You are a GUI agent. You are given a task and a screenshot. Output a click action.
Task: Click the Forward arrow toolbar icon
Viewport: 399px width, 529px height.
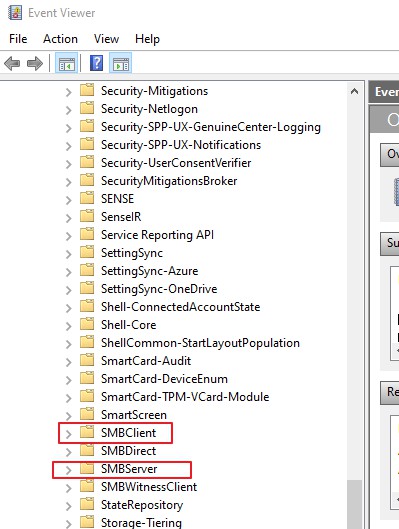(35, 63)
